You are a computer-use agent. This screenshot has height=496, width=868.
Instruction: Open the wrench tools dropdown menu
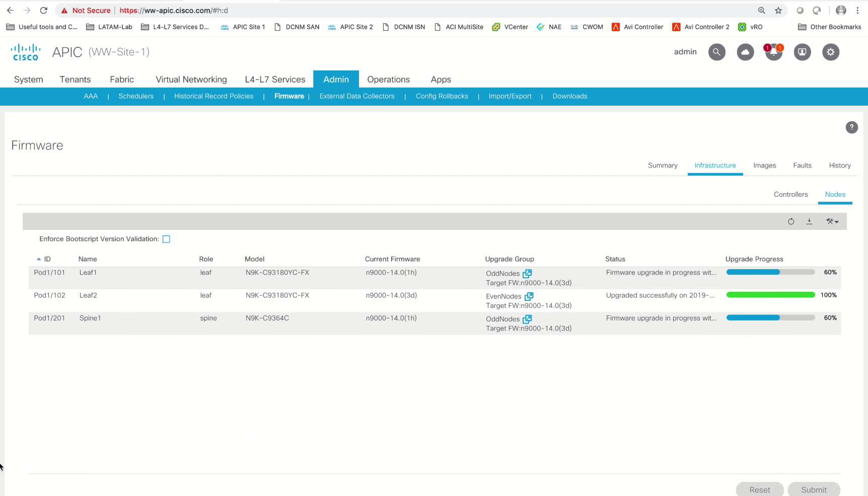[832, 221]
